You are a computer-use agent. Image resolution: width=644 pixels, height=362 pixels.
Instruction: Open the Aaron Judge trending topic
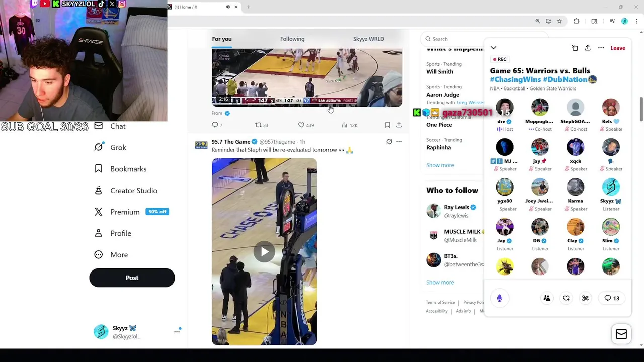coord(443,95)
